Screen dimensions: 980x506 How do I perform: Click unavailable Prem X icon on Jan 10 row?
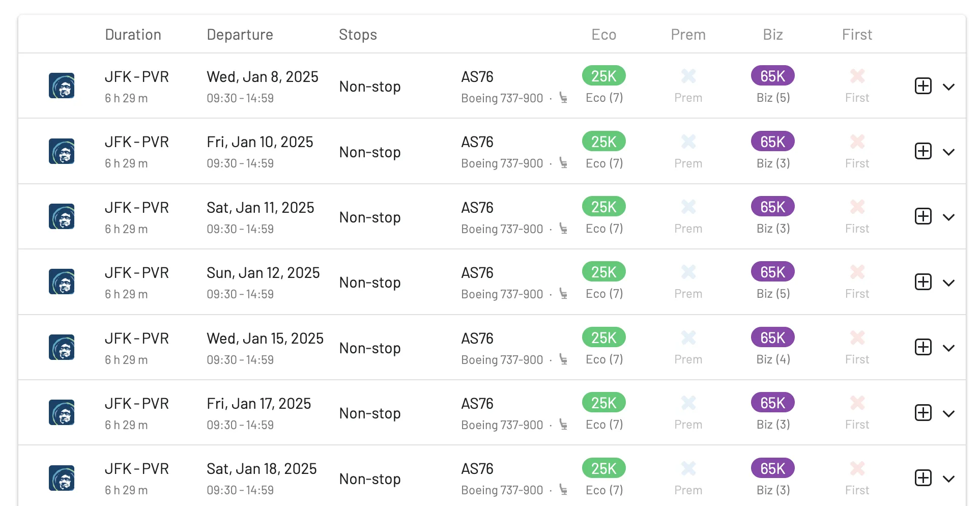coord(688,142)
